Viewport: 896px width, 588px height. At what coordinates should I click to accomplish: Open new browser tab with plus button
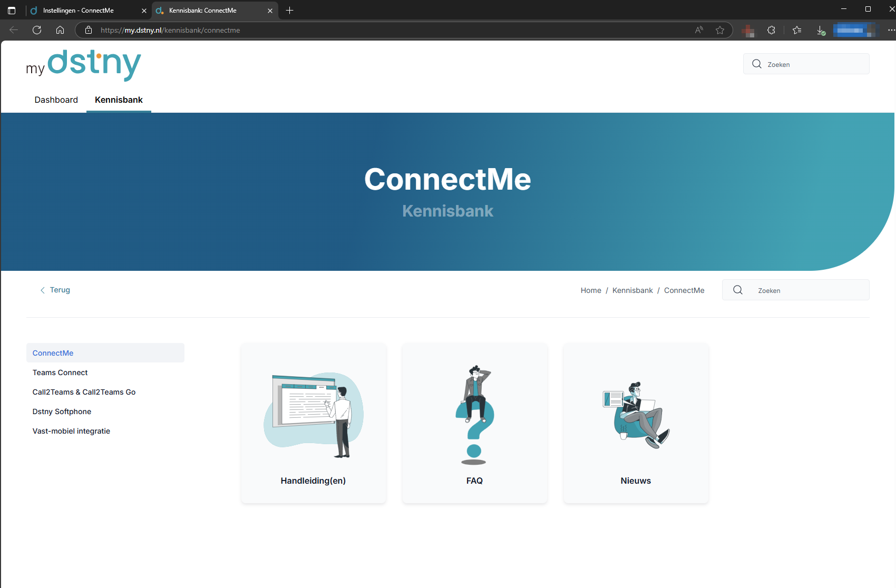pyautogui.click(x=289, y=11)
